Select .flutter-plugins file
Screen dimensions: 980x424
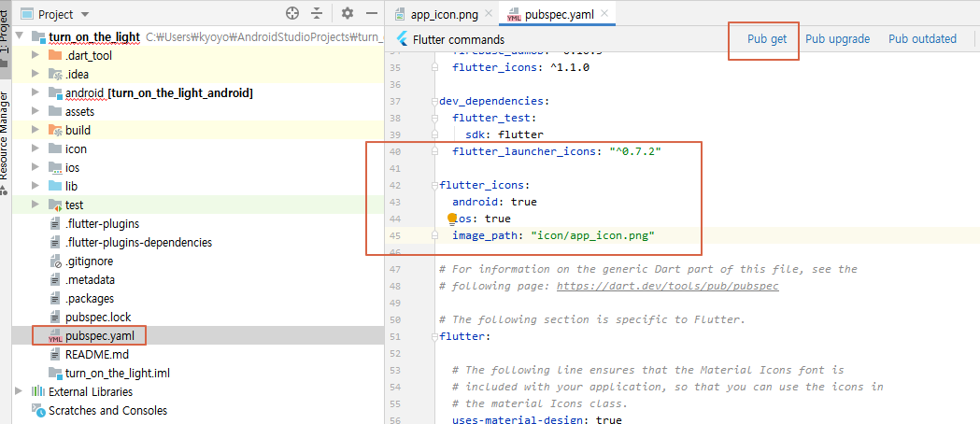[102, 223]
